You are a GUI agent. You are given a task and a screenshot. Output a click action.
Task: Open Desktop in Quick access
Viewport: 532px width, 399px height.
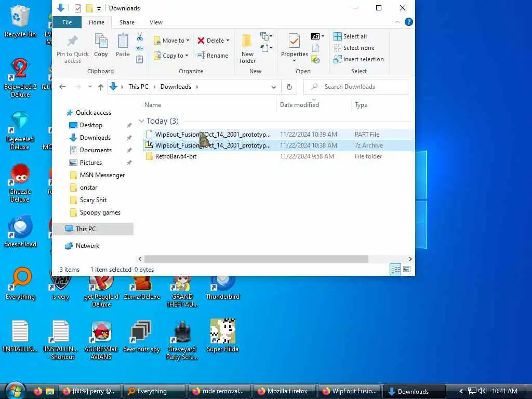(91, 125)
